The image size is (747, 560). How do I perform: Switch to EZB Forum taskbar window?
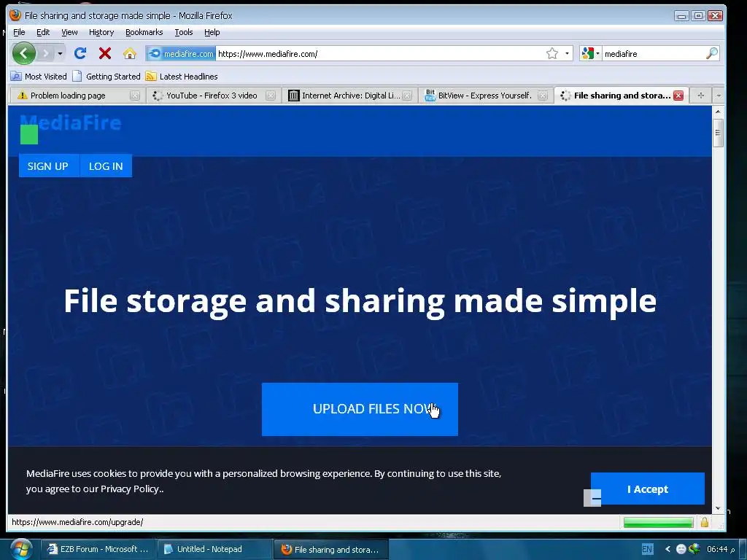[98, 549]
